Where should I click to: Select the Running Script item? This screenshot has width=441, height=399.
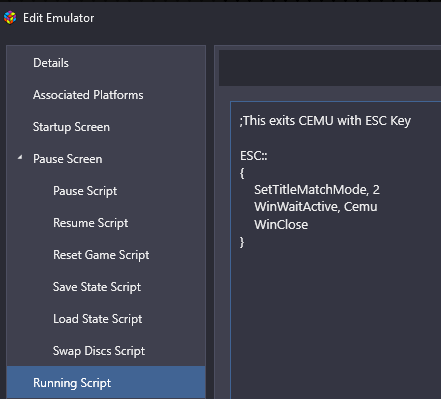(x=106, y=383)
